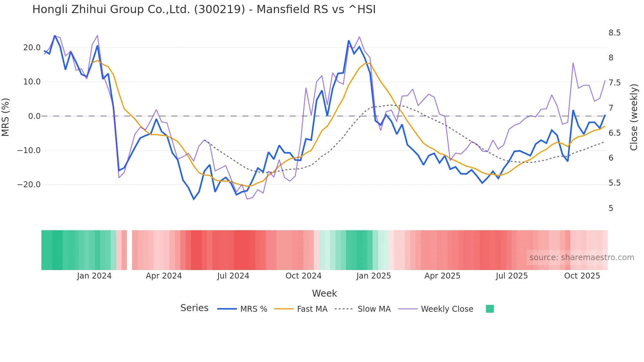Toggle the Slow MA legend entry
The width and height of the screenshot is (644, 362).
click(x=363, y=309)
